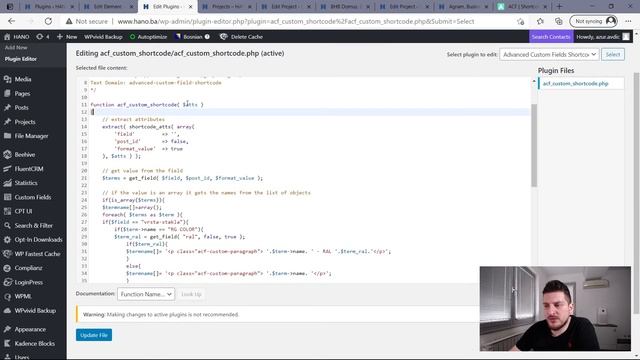
Task: Open the Media menu in sidebar
Action: [x=23, y=79]
